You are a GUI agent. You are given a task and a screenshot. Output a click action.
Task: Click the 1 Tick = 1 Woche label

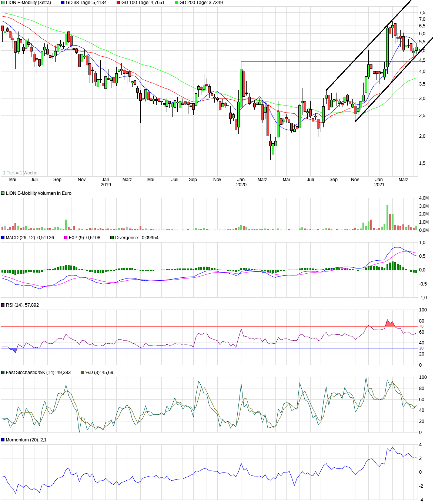tap(20, 173)
